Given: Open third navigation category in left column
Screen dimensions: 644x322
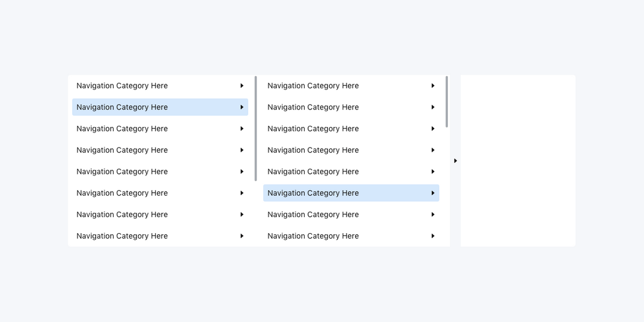Looking at the screenshot, I should tap(122, 129).
